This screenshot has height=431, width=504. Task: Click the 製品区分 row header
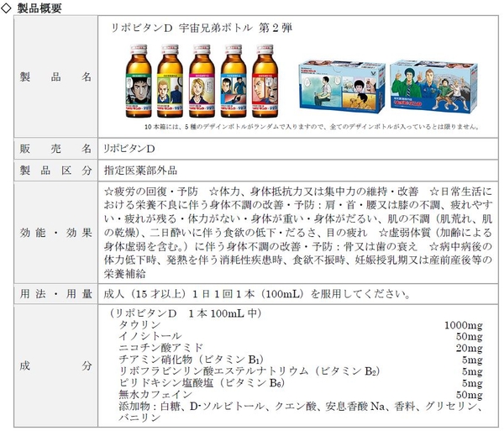[x=54, y=171]
